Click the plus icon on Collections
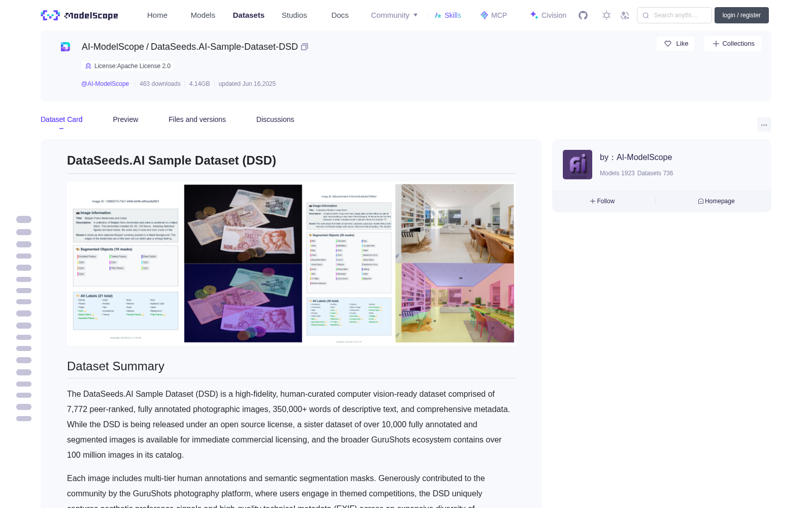This screenshot has height=508, width=812. (x=716, y=44)
